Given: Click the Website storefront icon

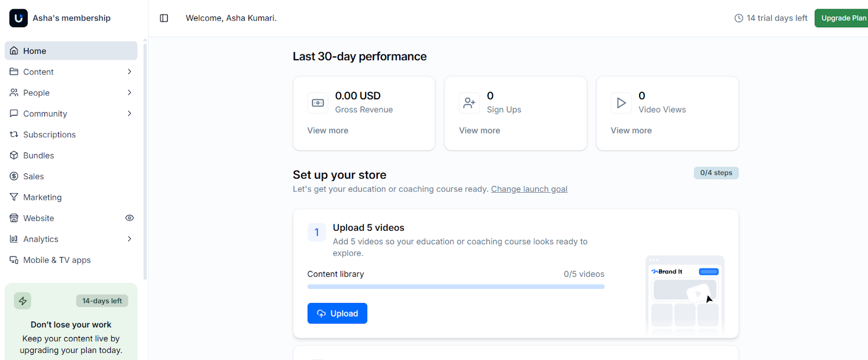Looking at the screenshot, I should [14, 218].
